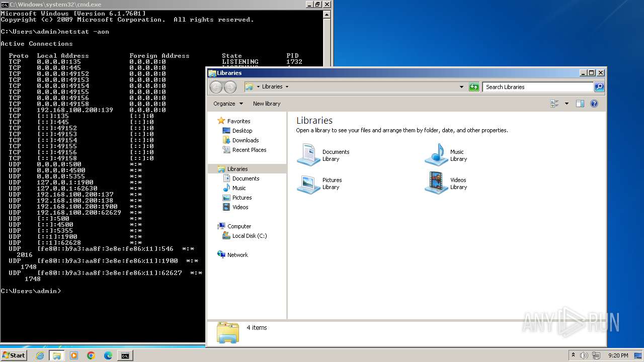Open Windows Media Player from taskbar

[x=74, y=355]
